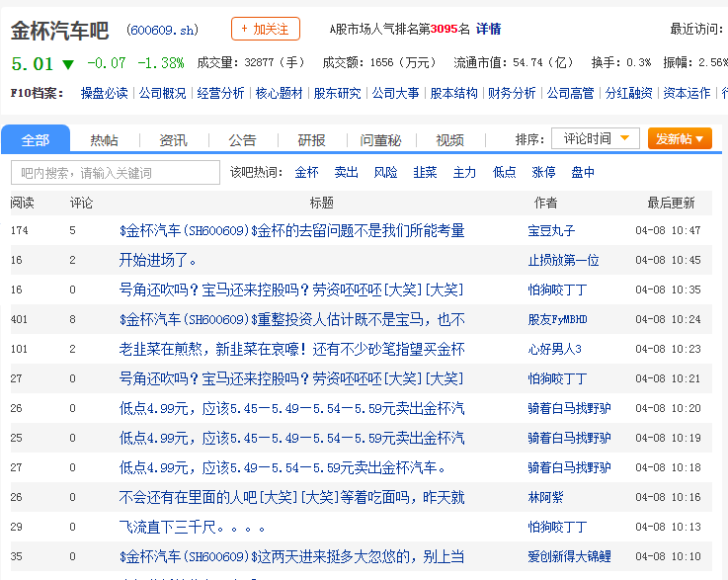View author 股友FyMBHD profile
Screen dimensions: 728x580
coord(558,319)
